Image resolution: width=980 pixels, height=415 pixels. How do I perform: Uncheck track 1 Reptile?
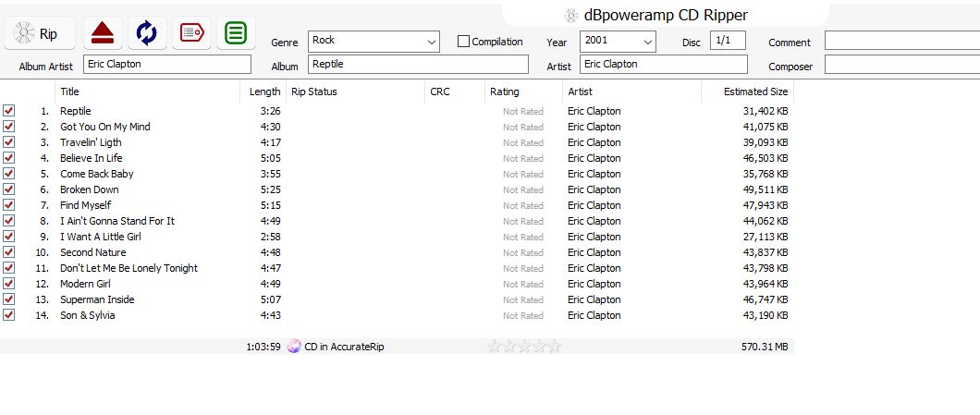pyautogui.click(x=9, y=111)
